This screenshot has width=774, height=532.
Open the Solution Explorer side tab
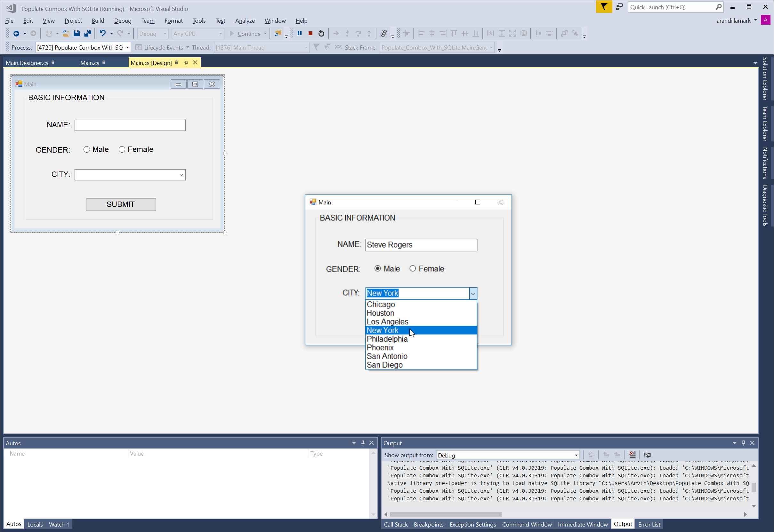[x=765, y=79]
